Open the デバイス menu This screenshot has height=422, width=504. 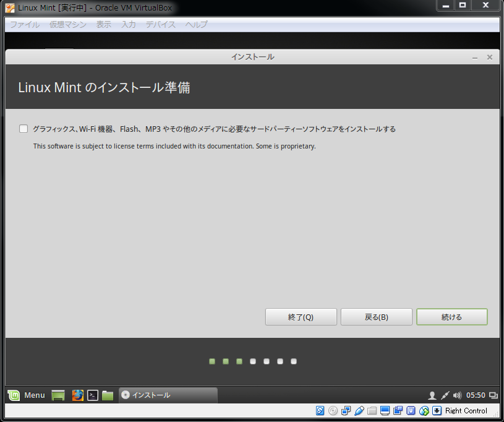click(160, 25)
